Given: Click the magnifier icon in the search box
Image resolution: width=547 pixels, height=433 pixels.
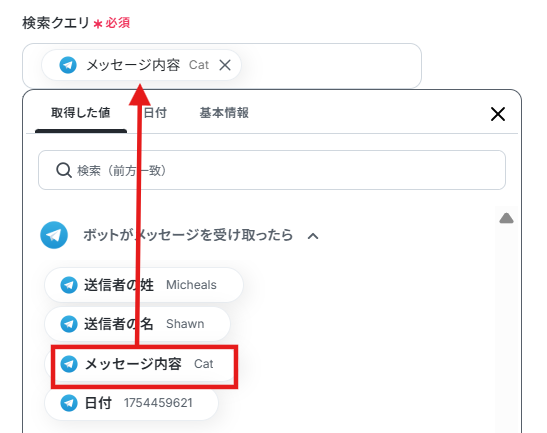Looking at the screenshot, I should pyautogui.click(x=64, y=171).
